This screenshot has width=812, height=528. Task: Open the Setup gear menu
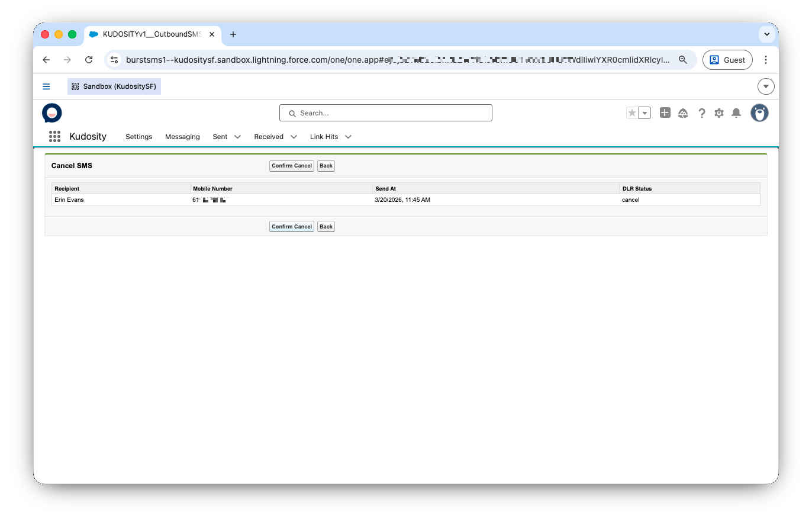[719, 113]
